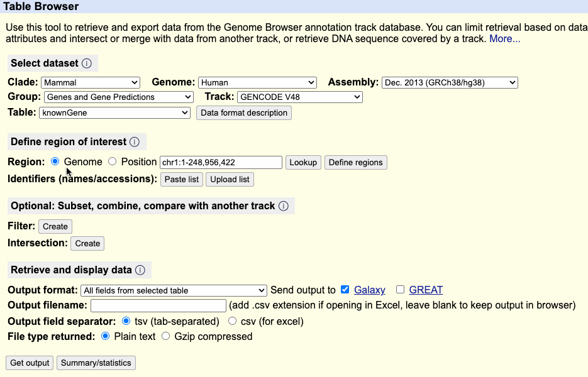This screenshot has height=377, width=588.
Task: Open the Track dropdown showing GENCODE V48
Action: [299, 97]
